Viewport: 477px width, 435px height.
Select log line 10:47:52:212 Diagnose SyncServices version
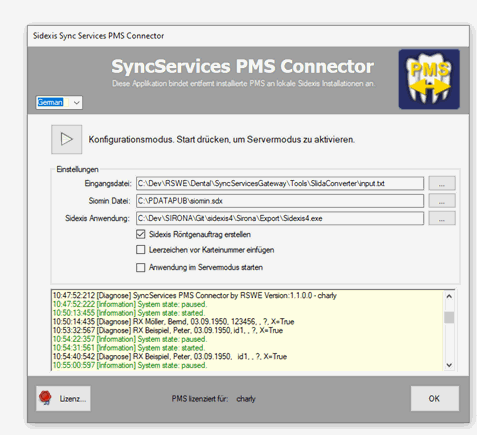click(x=195, y=296)
